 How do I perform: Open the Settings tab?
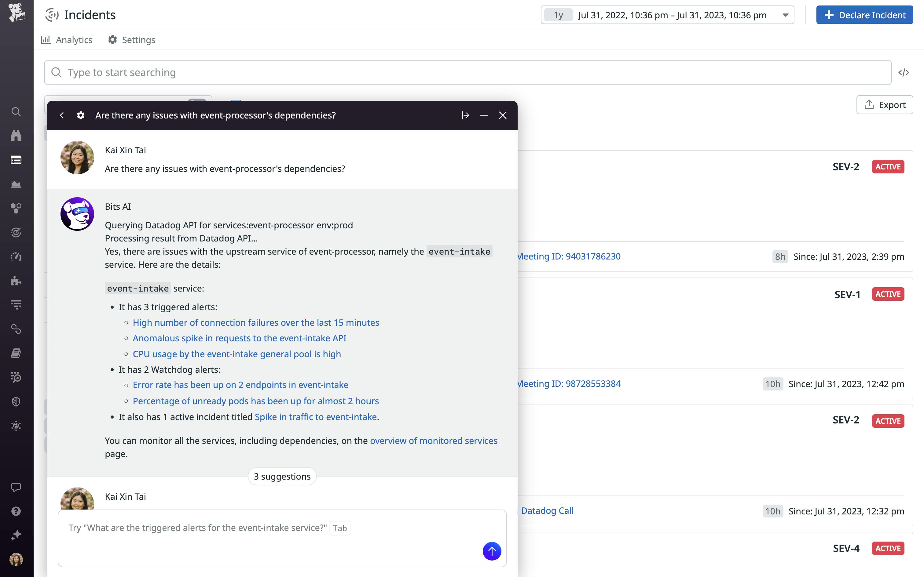[x=132, y=40]
